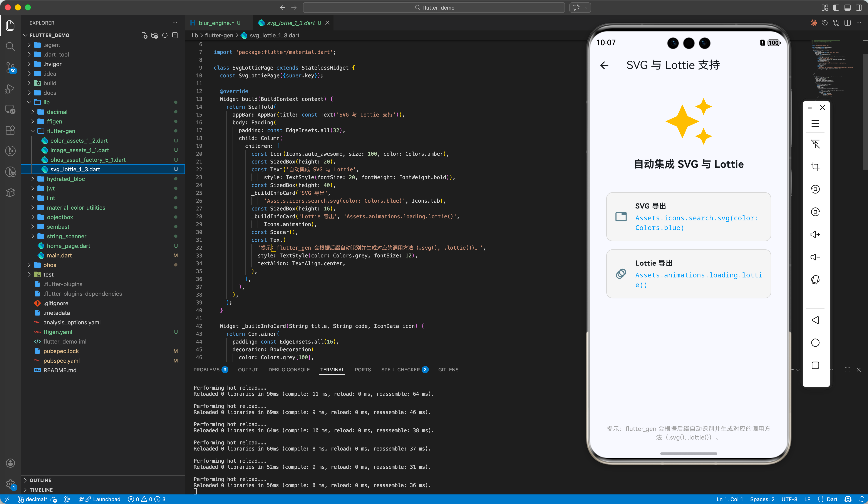The height and width of the screenshot is (504, 868).
Task: Click the Launchpad status bar button
Action: click(x=106, y=499)
